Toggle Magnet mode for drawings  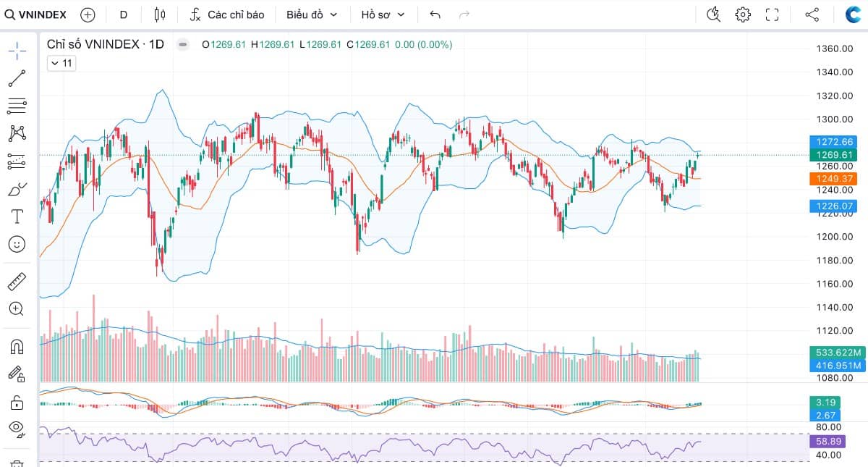(x=17, y=346)
